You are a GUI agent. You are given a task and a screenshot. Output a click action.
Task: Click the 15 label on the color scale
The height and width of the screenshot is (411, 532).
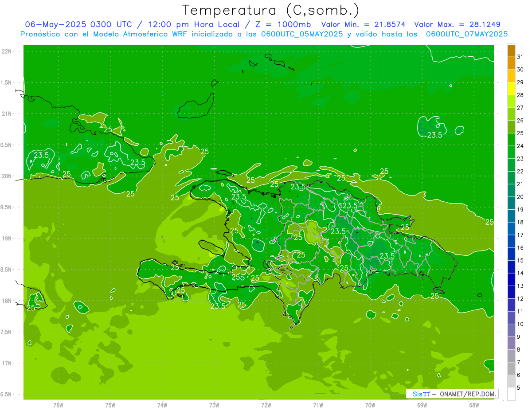[x=520, y=260]
